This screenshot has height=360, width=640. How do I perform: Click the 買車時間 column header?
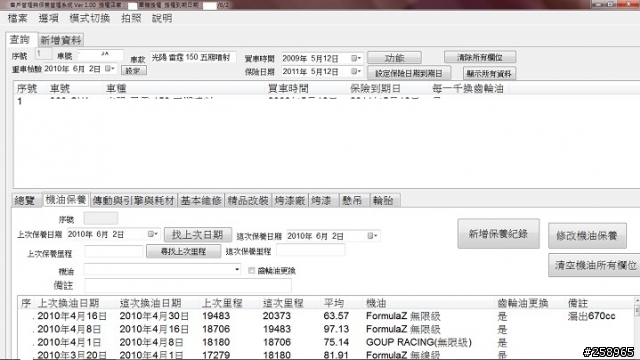click(305, 88)
